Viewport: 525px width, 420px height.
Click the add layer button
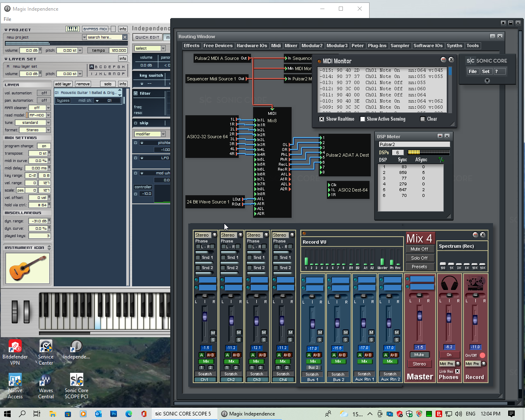tap(63, 84)
